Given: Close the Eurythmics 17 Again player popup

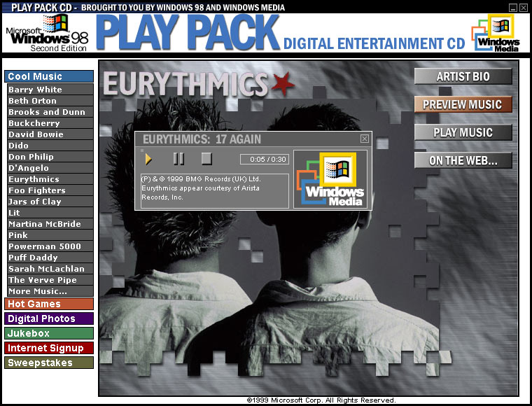Looking at the screenshot, I should 365,139.
